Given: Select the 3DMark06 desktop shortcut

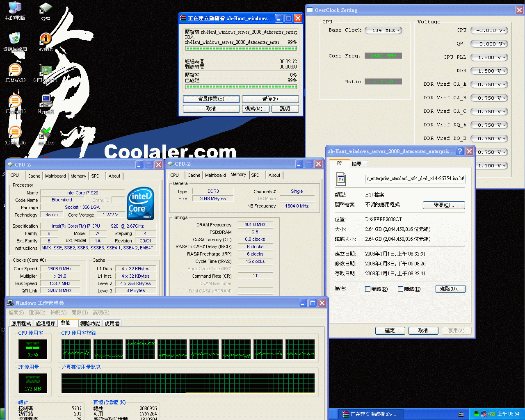Looking at the screenshot, I should (15, 135).
